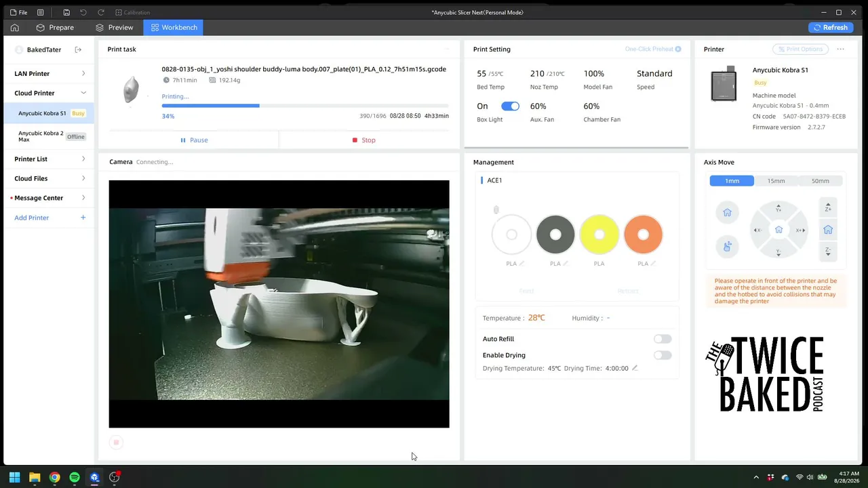The image size is (868, 488).
Task: Open the list menu icon beside File
Action: [41, 12]
